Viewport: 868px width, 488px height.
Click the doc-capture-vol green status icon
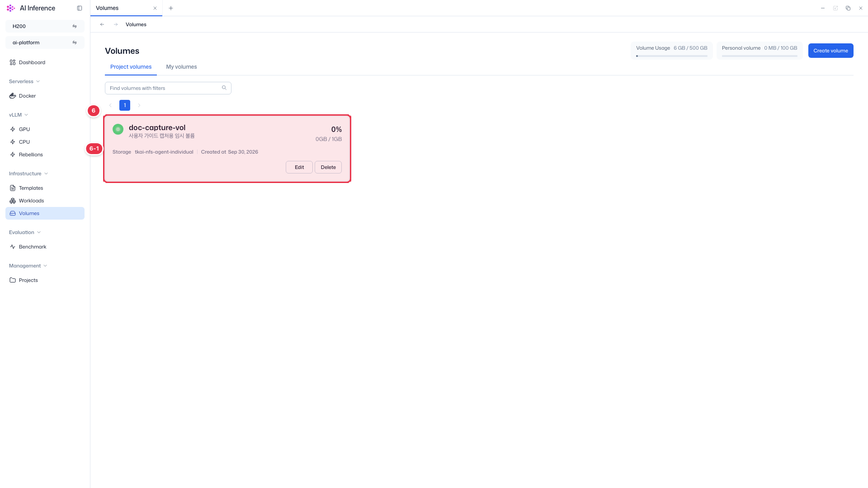118,129
